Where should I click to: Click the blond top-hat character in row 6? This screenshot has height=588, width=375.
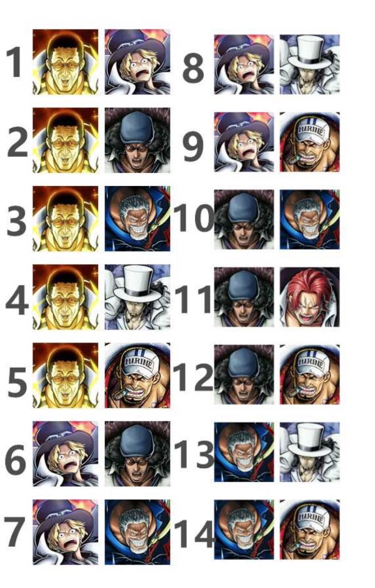66,454
